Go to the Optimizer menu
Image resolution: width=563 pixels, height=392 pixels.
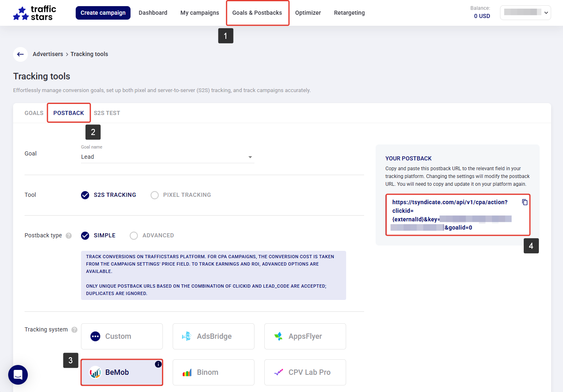308,13
